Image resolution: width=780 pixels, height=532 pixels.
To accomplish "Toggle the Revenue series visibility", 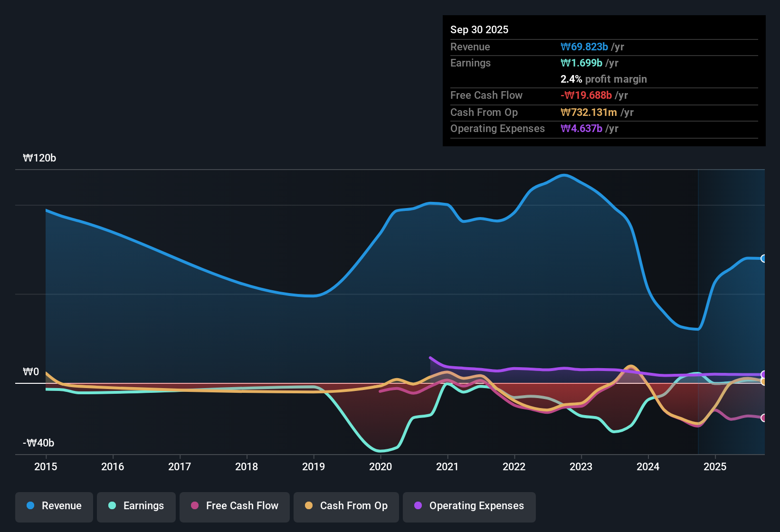I will pyautogui.click(x=54, y=506).
